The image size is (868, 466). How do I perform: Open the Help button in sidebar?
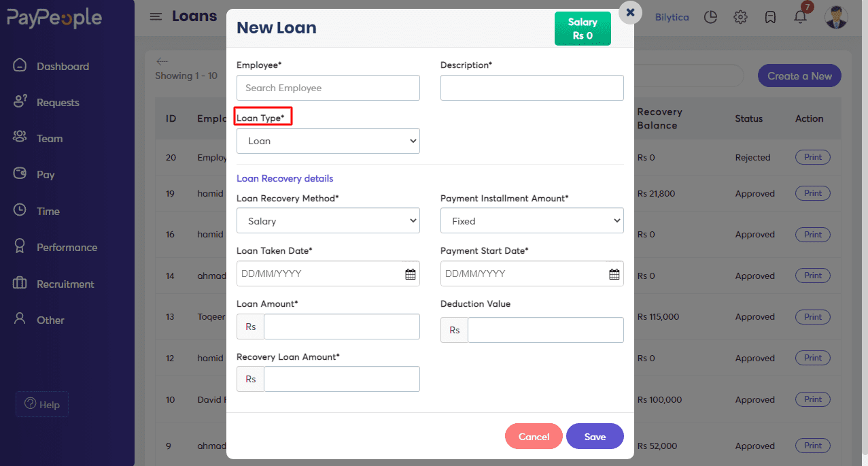[42, 404]
